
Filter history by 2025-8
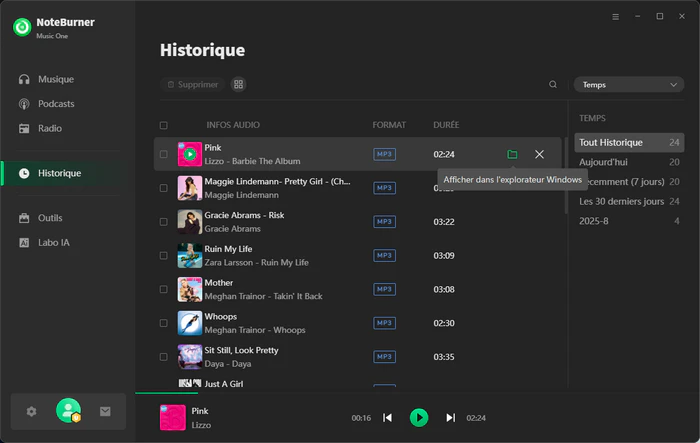pyautogui.click(x=629, y=221)
